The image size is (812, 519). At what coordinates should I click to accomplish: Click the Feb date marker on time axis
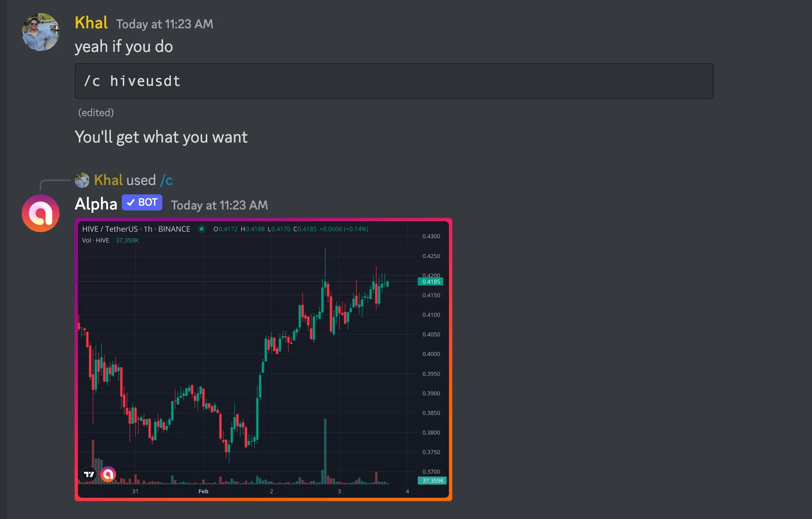[203, 491]
